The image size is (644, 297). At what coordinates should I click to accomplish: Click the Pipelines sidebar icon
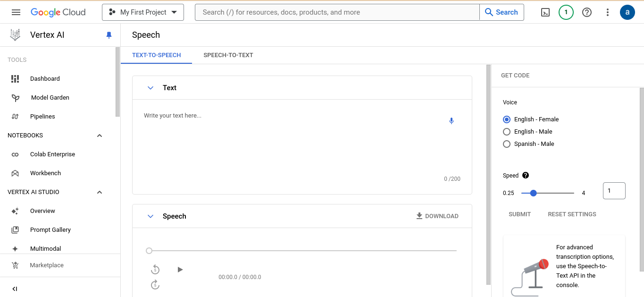pyautogui.click(x=15, y=117)
